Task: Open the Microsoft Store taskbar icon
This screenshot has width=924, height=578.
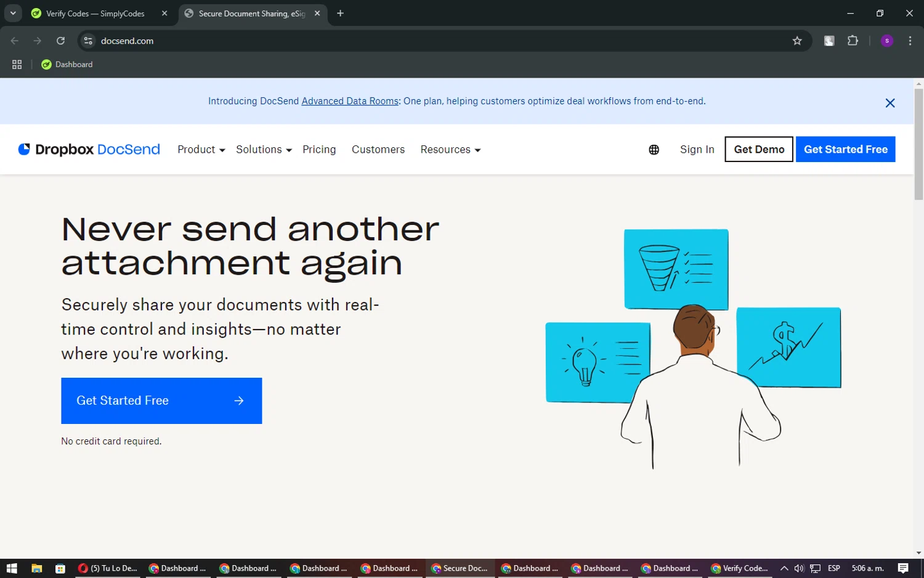Action: (60, 568)
